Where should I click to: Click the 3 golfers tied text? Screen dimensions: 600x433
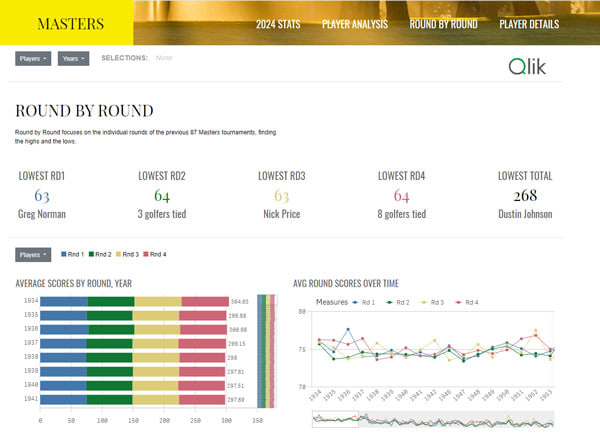162,214
